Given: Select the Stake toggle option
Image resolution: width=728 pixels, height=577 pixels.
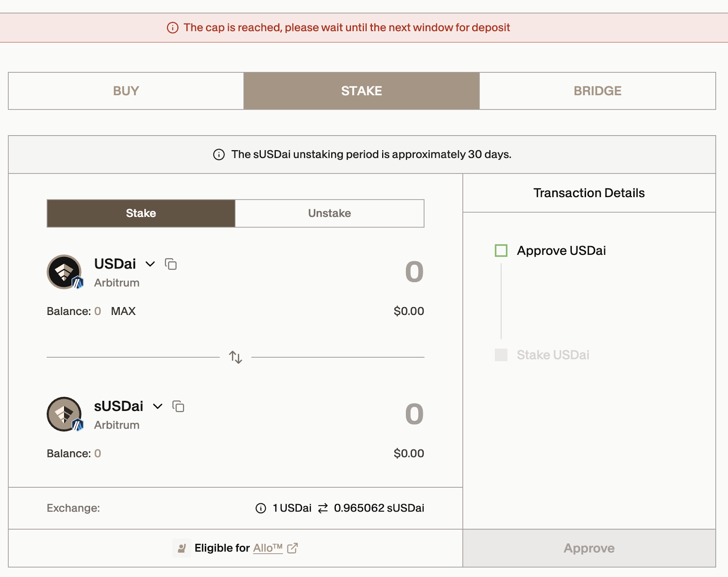Looking at the screenshot, I should coord(141,213).
